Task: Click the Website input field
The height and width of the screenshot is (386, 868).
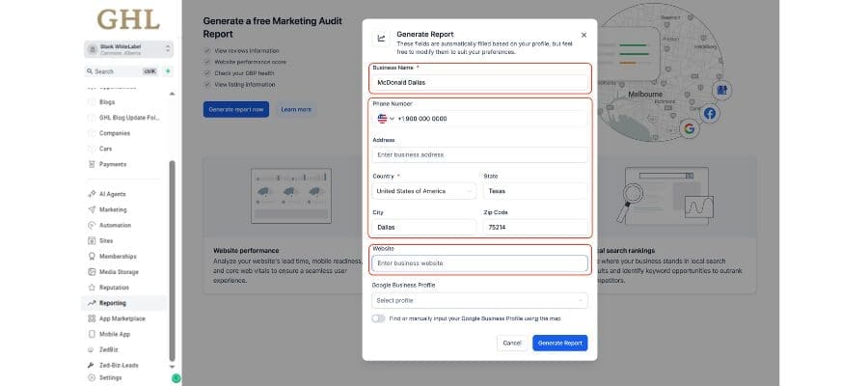Action: pos(479,263)
